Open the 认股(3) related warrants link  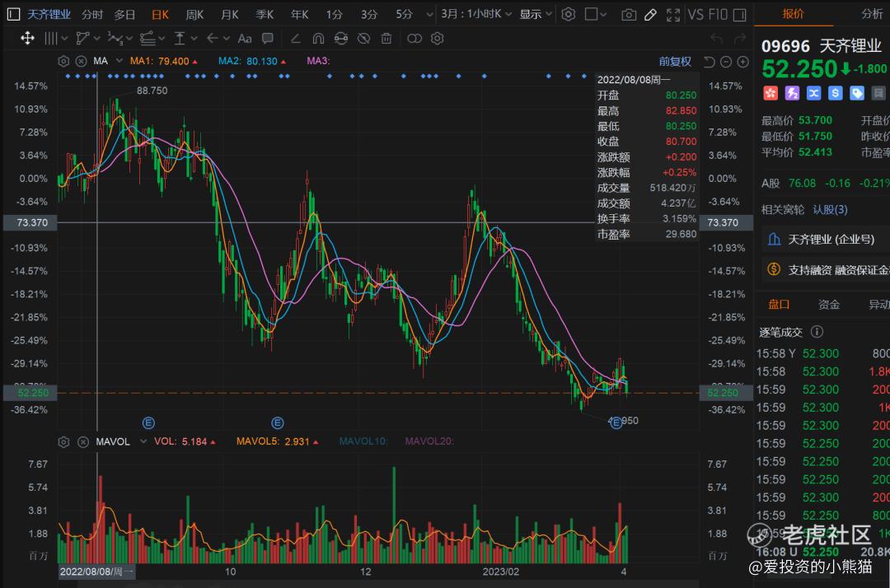pos(830,210)
